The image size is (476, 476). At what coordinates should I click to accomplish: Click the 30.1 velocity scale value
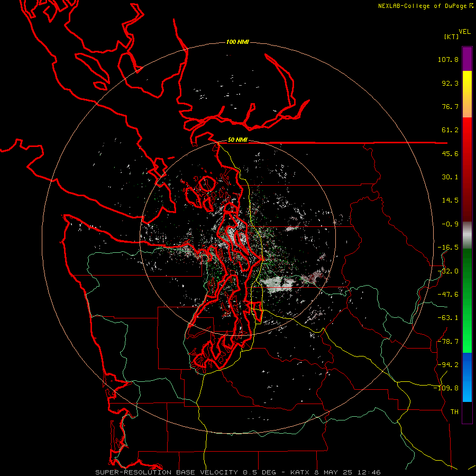(450, 177)
